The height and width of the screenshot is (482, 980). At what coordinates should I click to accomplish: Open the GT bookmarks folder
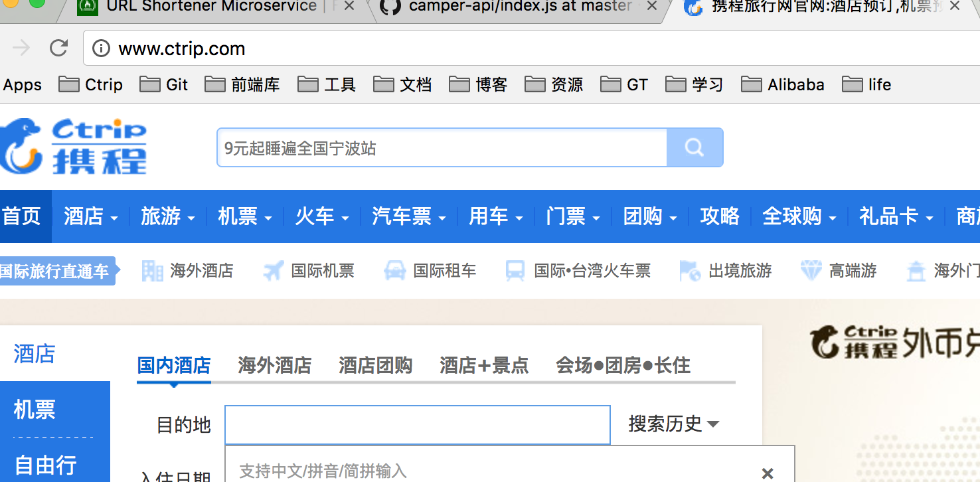coord(624,84)
